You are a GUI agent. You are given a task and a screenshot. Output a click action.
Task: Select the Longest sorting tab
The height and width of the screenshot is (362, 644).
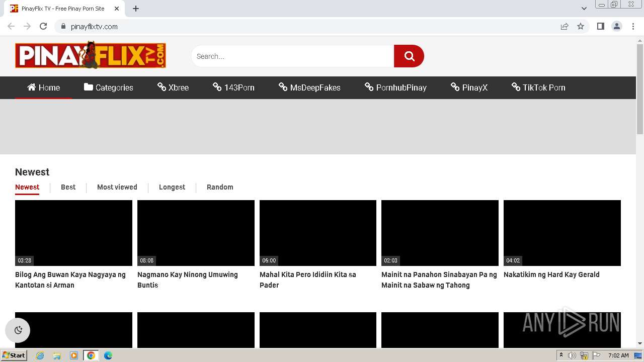(x=172, y=187)
